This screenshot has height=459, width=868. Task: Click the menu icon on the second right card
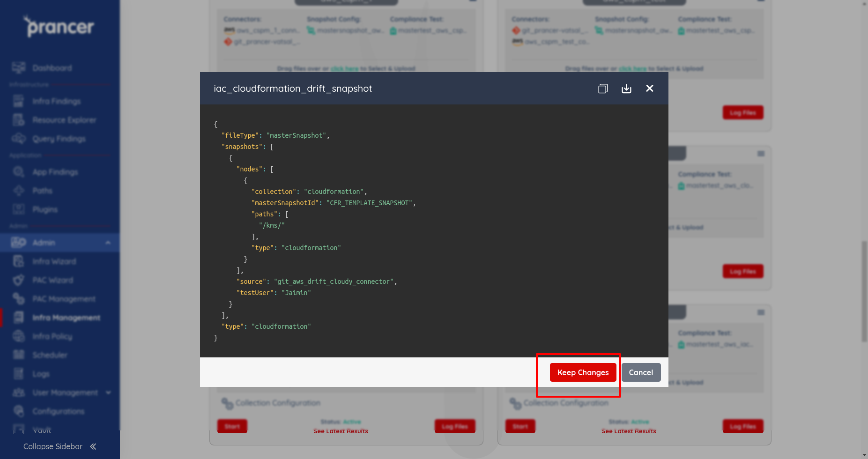[761, 154]
